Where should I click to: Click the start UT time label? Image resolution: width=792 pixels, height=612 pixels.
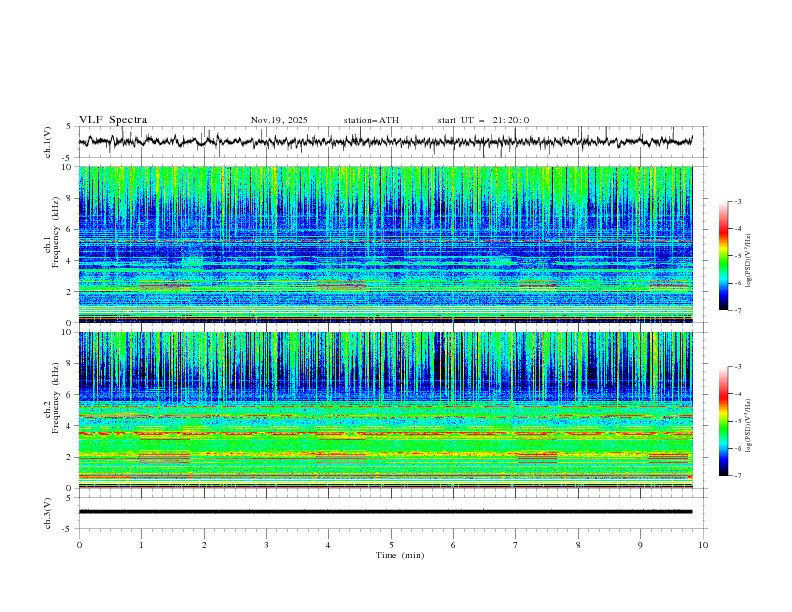click(x=483, y=120)
